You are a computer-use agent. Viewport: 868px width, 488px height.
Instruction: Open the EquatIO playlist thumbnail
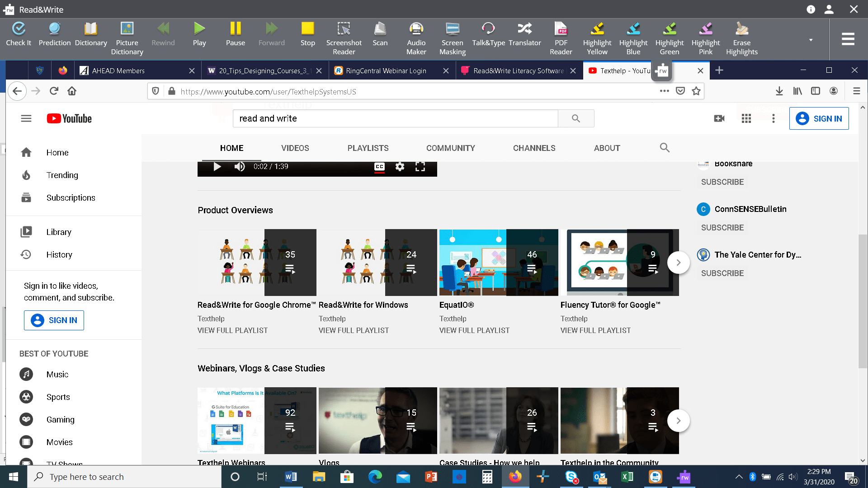(499, 263)
